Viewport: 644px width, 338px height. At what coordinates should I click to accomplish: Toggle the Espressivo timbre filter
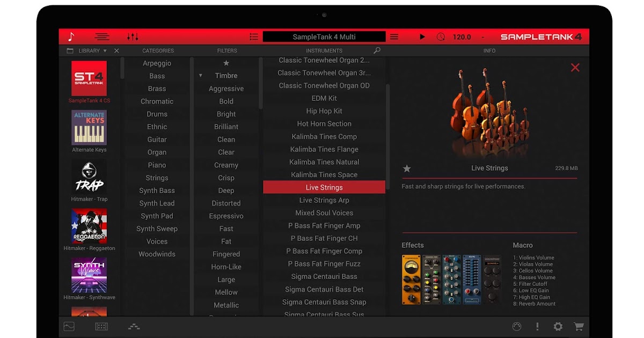(x=226, y=216)
